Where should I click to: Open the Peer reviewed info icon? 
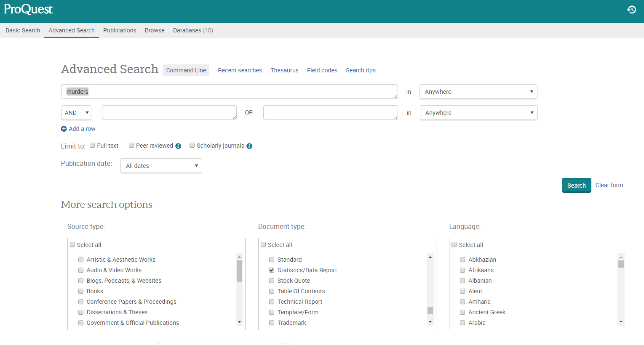point(178,146)
